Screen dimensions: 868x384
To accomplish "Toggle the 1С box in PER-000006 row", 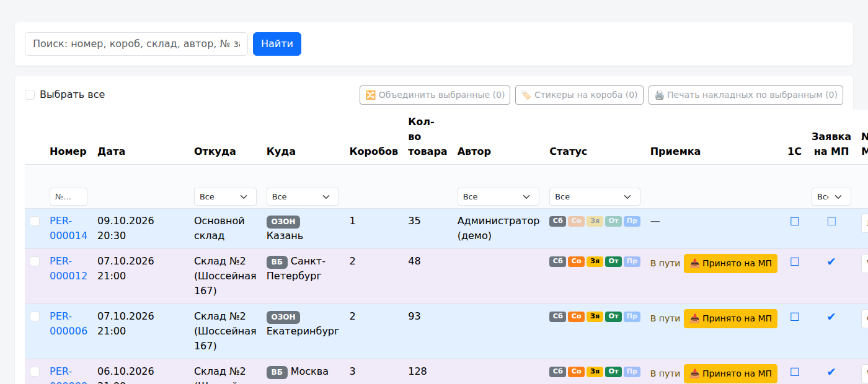I will pos(795,316).
